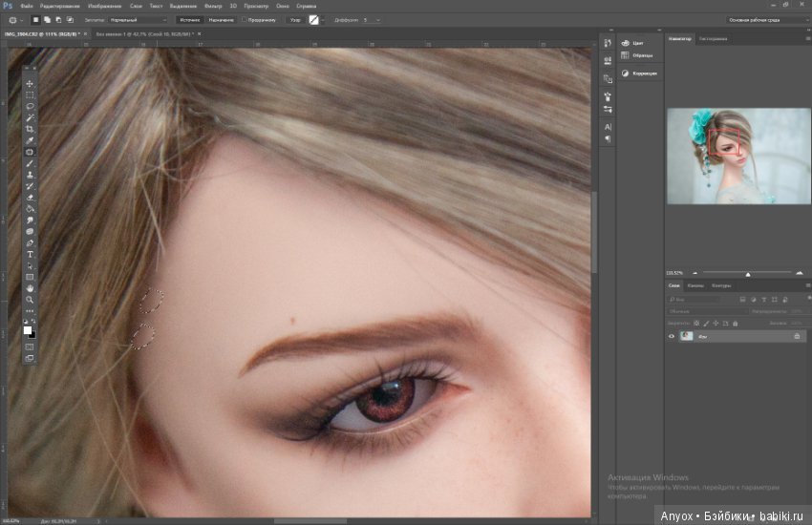This screenshot has height=525, width=812.
Task: Change the screen mode icon
Action: tap(30, 358)
